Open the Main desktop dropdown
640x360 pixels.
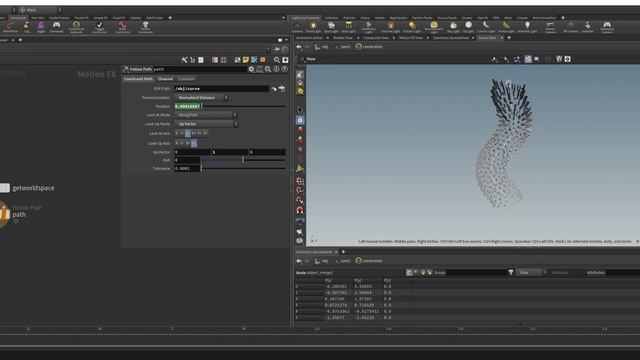(40, 10)
